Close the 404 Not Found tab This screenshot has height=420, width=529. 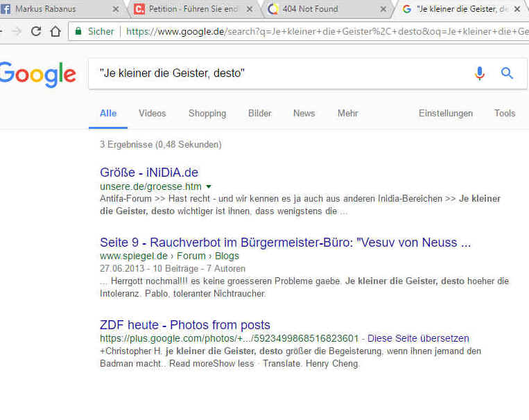(x=383, y=10)
